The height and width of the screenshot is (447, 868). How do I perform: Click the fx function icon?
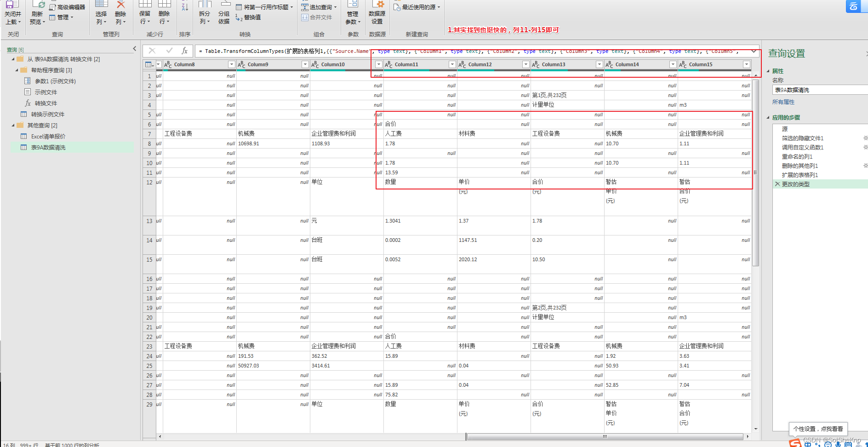(x=184, y=51)
